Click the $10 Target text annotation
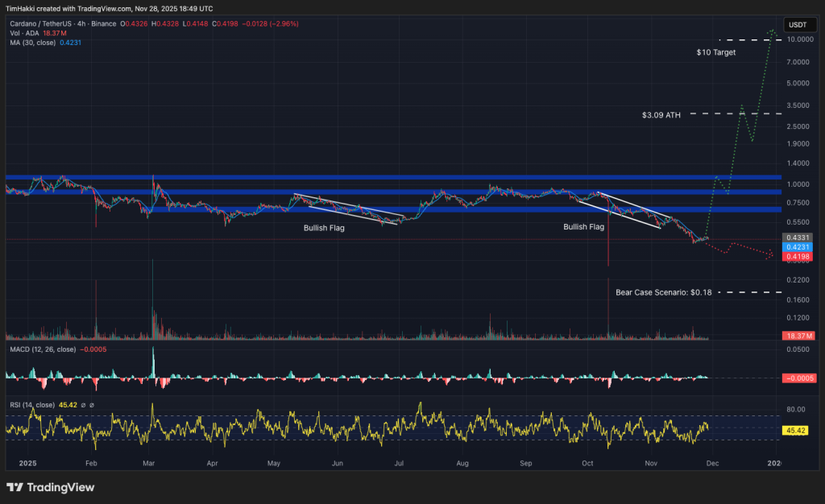The height and width of the screenshot is (504, 825). tap(716, 52)
